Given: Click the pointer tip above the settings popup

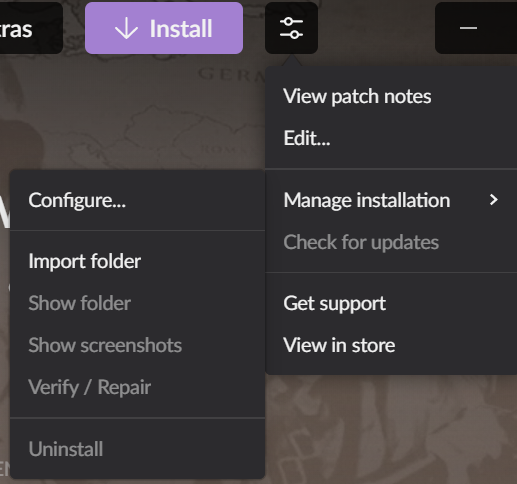Looking at the screenshot, I should point(291,61).
